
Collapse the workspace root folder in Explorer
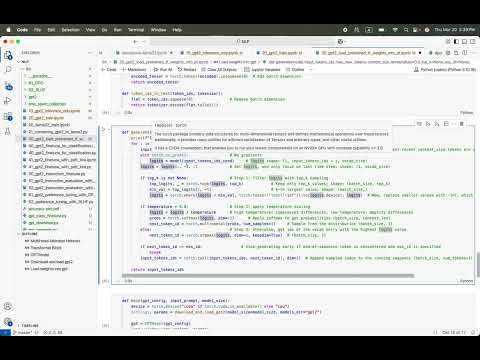pyautogui.click(x=57, y=62)
